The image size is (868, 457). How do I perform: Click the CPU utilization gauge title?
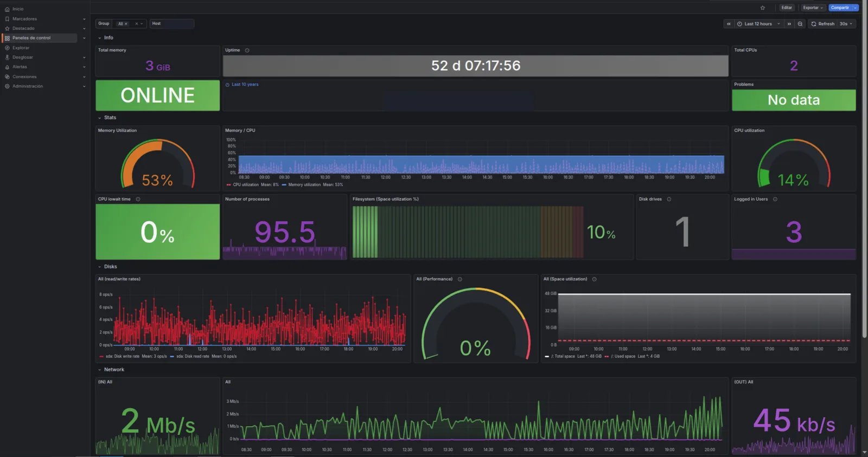[x=749, y=130]
